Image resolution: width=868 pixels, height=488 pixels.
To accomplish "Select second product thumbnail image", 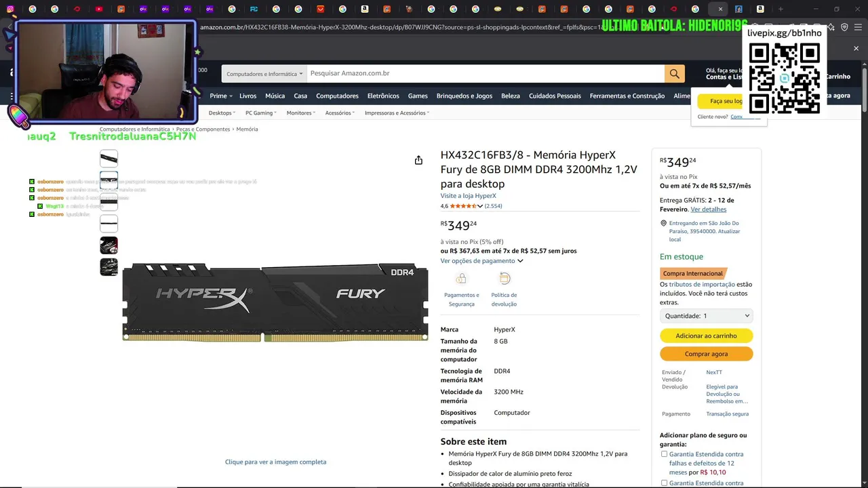I will (108, 180).
